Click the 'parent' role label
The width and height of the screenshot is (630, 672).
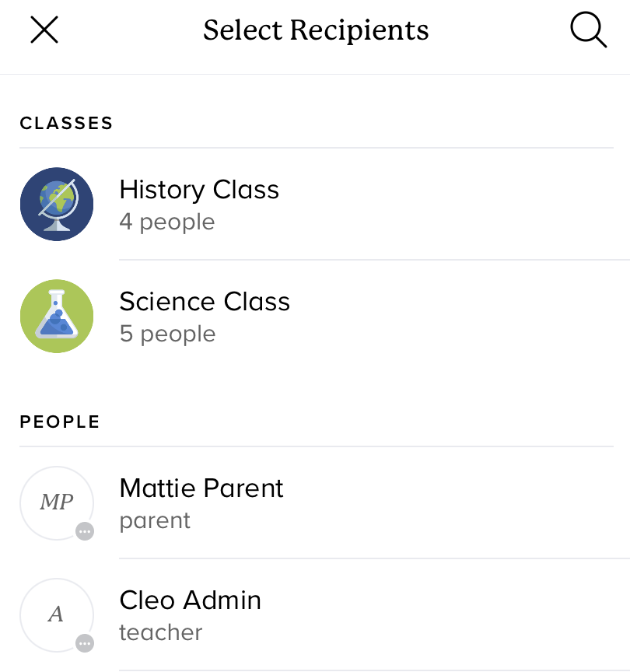(155, 521)
